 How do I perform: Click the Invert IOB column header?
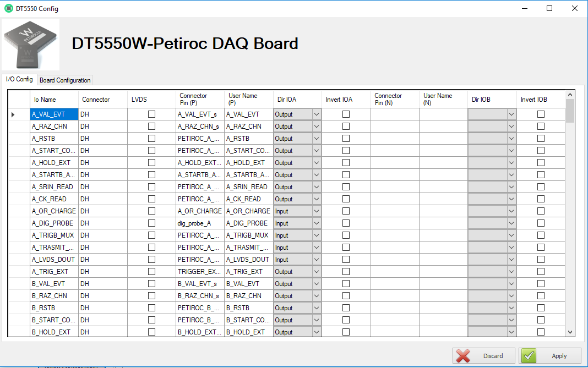[x=541, y=100]
